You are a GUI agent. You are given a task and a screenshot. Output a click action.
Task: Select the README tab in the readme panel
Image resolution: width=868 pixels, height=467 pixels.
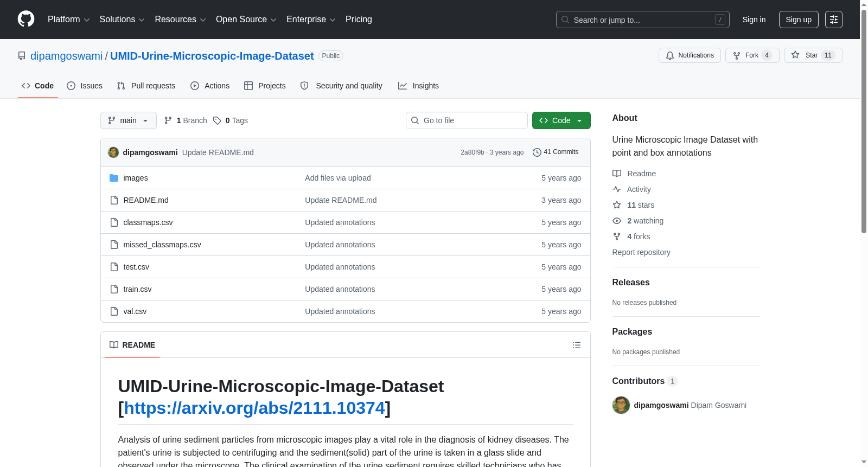[132, 345]
